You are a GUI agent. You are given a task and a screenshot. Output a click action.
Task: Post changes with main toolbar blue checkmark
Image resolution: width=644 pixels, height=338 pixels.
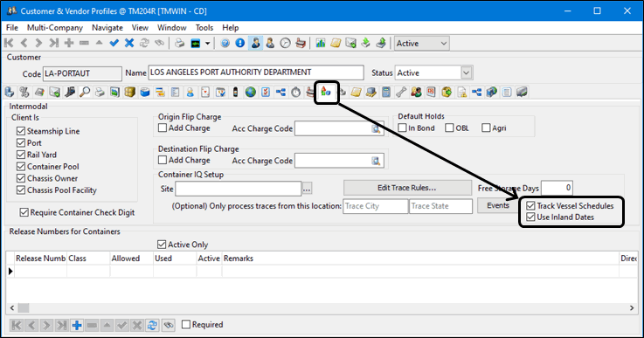tap(114, 43)
